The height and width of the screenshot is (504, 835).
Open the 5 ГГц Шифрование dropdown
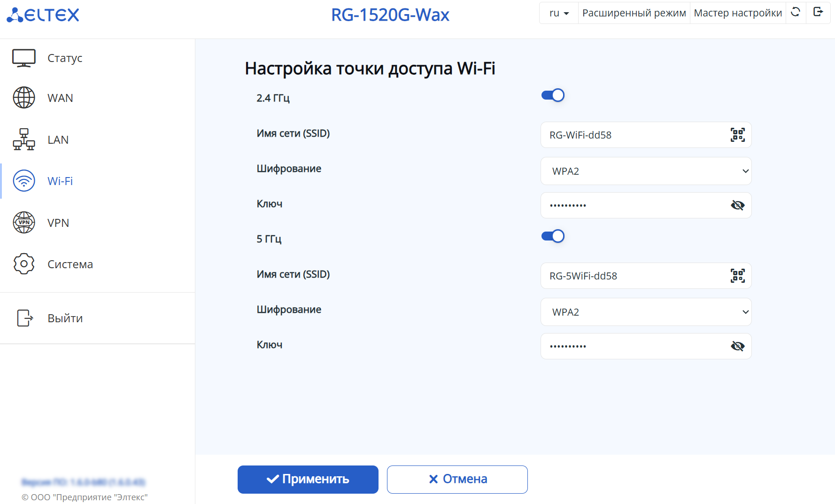click(646, 312)
